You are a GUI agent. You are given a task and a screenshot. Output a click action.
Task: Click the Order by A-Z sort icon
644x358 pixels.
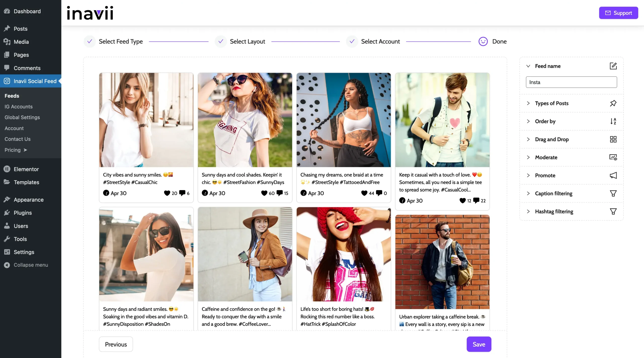point(613,121)
